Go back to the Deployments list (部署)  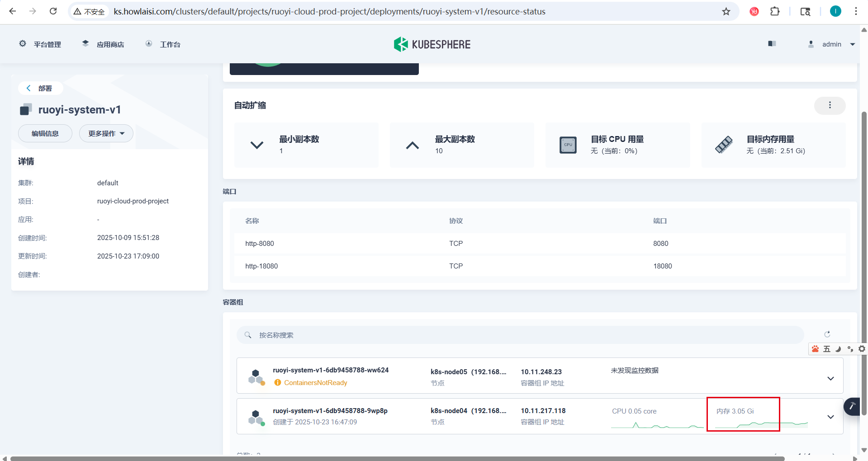(x=40, y=88)
